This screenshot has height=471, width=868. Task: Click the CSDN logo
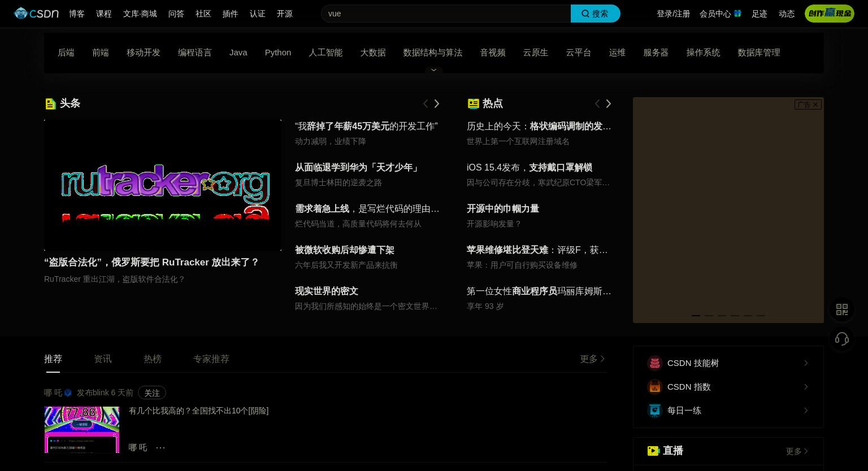pyautogui.click(x=36, y=13)
